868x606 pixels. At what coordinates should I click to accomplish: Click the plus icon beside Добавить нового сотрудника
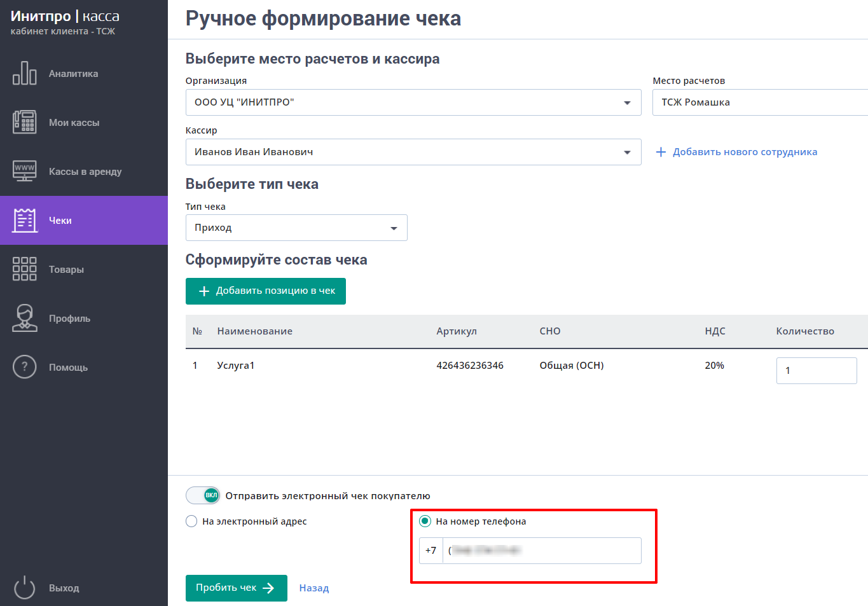[x=661, y=152]
